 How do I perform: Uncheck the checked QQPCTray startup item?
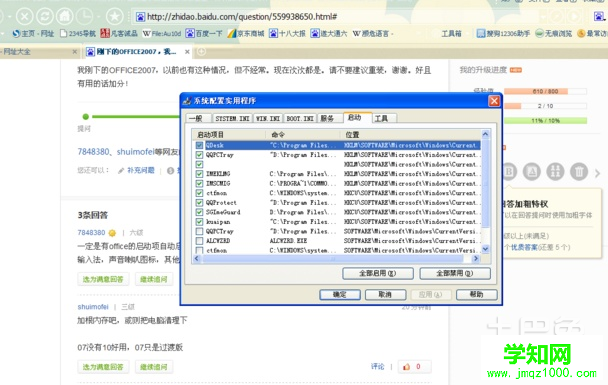click(x=199, y=155)
